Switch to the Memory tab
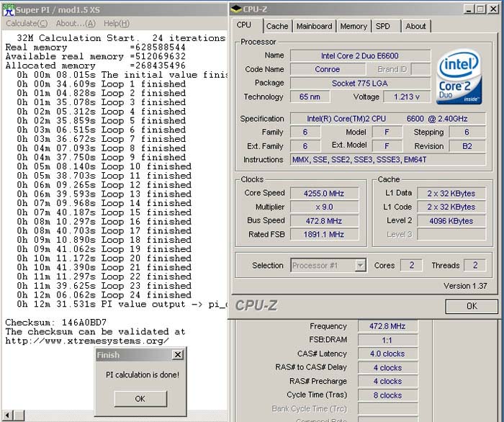Image resolution: width=504 pixels, height=422 pixels. click(x=354, y=26)
